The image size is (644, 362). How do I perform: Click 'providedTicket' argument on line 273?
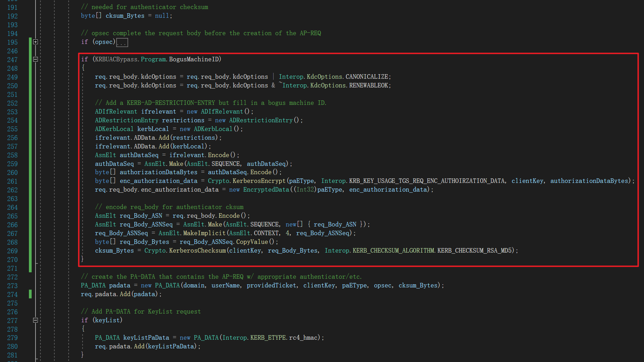tap(272, 285)
